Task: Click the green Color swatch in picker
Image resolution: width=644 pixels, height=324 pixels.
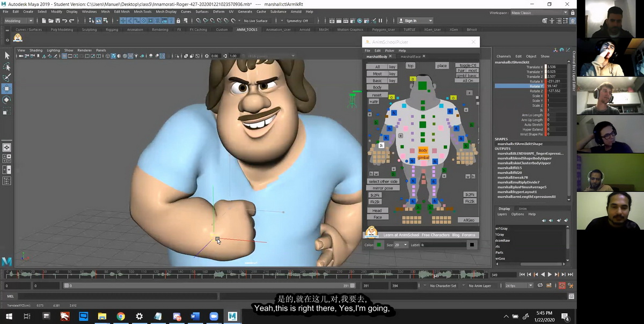Action: 379,245
